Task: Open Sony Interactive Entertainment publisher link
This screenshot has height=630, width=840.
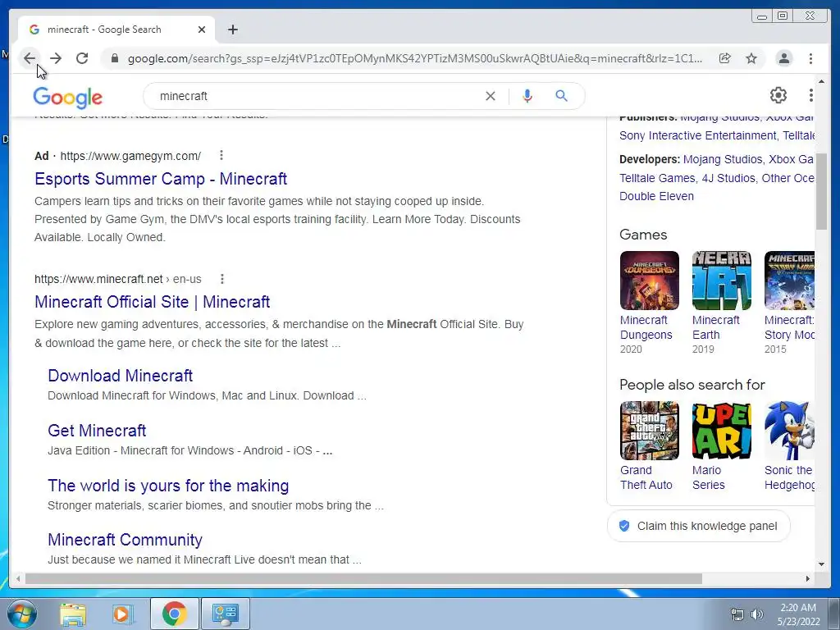Action: [x=697, y=135]
